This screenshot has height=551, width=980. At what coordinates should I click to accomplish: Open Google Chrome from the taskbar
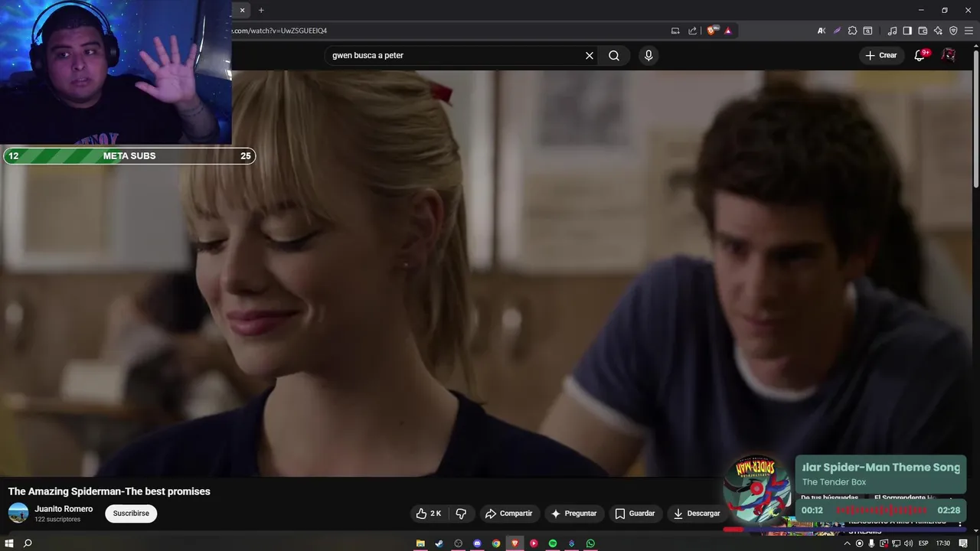[x=496, y=543]
